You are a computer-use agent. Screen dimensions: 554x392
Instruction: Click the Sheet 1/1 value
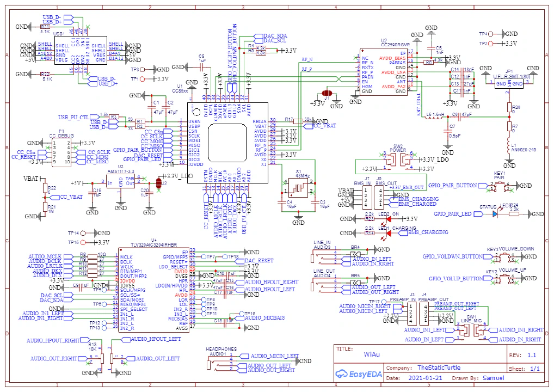(x=535, y=369)
